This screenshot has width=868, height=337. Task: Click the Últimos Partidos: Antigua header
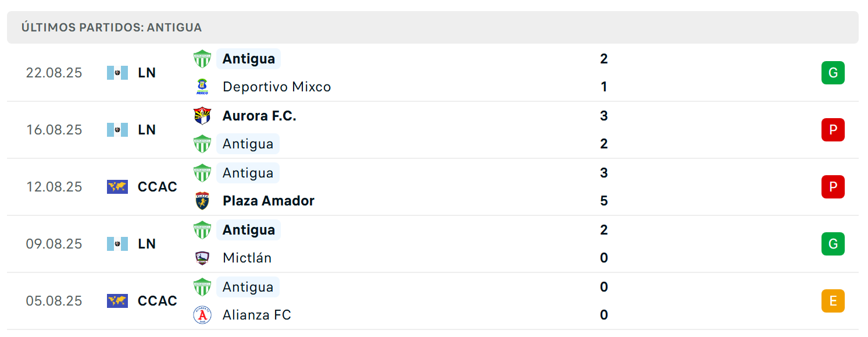[x=112, y=27]
